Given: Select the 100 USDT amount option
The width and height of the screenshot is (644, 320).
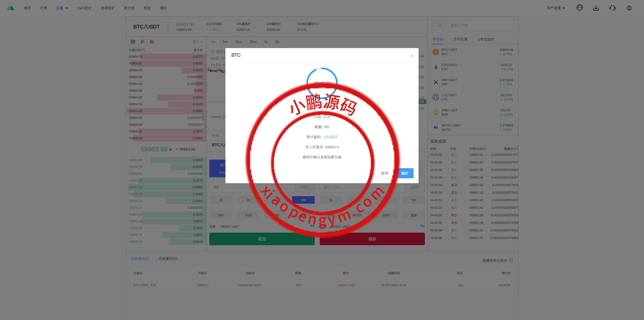Looking at the screenshot, I should pos(303,200).
